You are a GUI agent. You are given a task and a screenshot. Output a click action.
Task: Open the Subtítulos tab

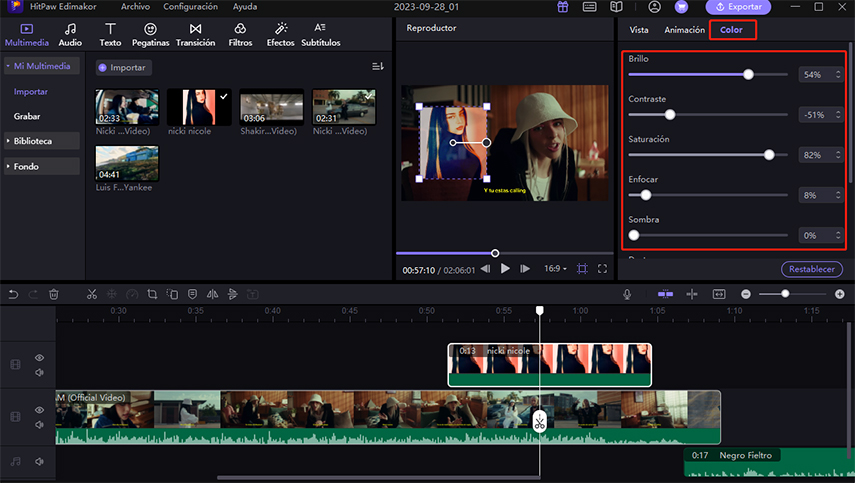point(321,35)
